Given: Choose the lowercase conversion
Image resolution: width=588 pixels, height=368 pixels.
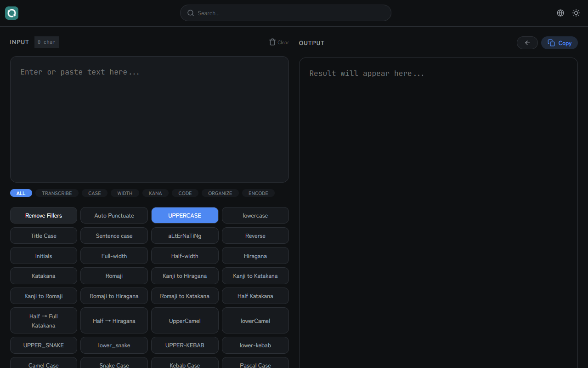Looking at the screenshot, I should 255,215.
